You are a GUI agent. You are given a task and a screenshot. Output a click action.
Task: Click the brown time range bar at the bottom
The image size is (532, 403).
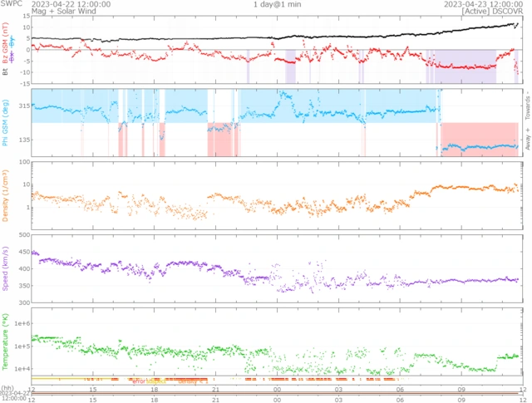[274, 394]
